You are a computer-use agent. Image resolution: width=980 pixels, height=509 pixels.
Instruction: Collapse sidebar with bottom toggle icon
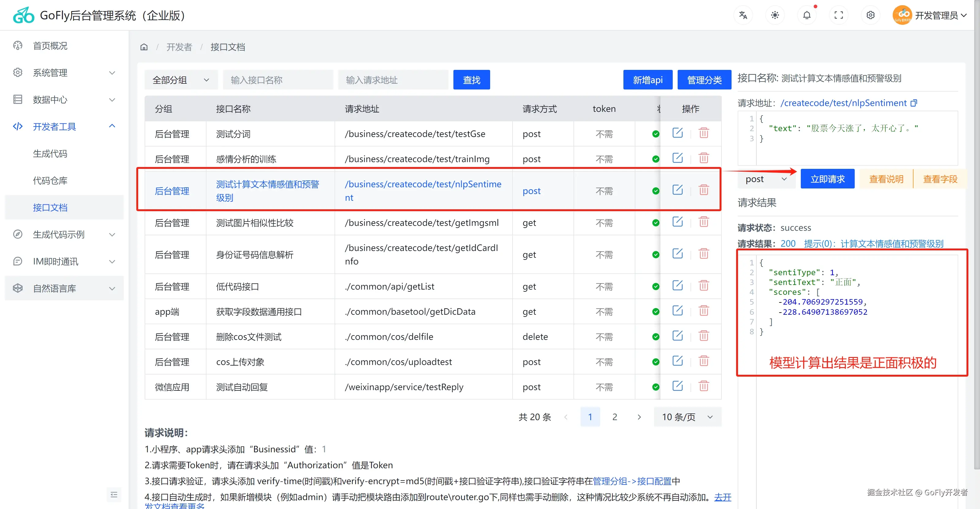(x=114, y=494)
